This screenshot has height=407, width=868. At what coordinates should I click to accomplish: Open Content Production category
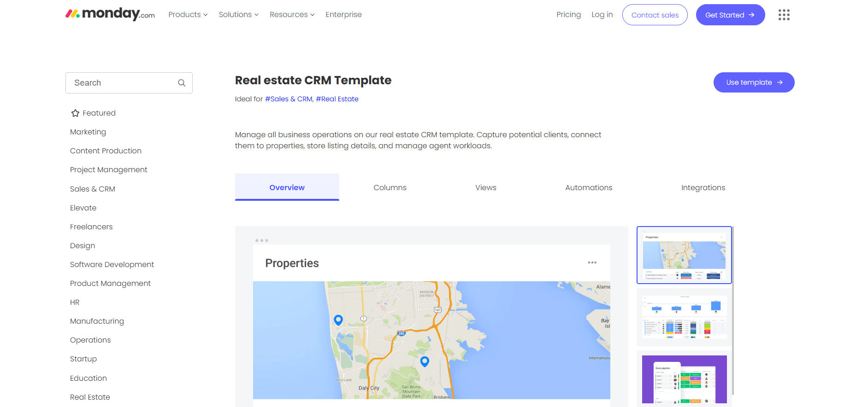click(106, 151)
